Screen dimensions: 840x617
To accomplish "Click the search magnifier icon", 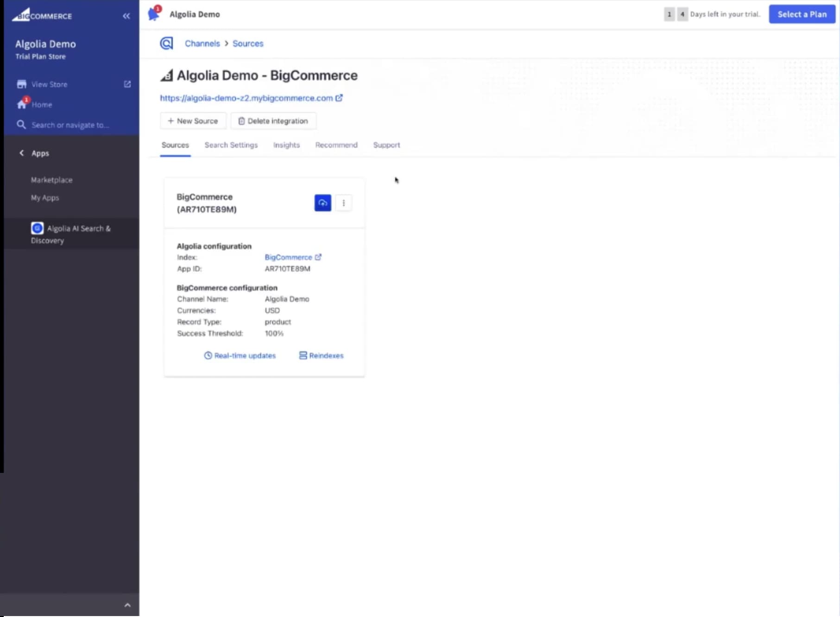I will tap(21, 125).
